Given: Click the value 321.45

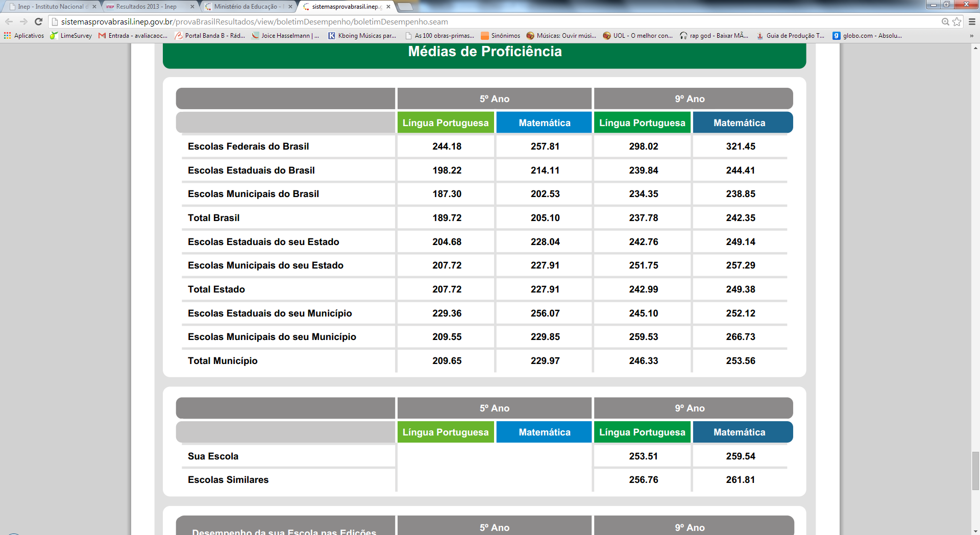Looking at the screenshot, I should tap(741, 147).
